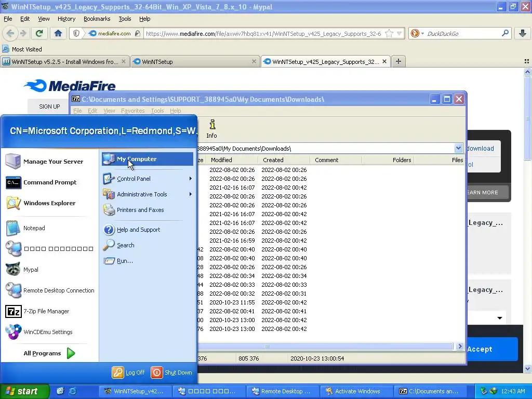The height and width of the screenshot is (399, 532).
Task: Click the Start button
Action: [x=24, y=391]
